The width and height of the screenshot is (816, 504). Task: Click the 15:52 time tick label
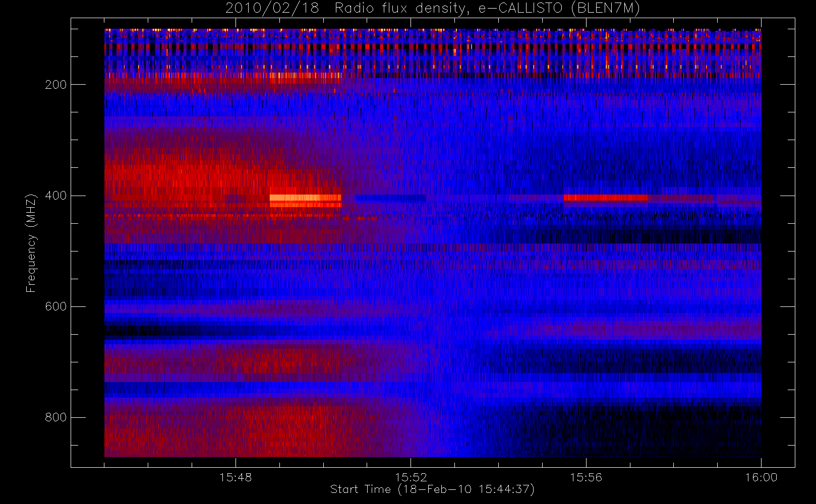411,477
